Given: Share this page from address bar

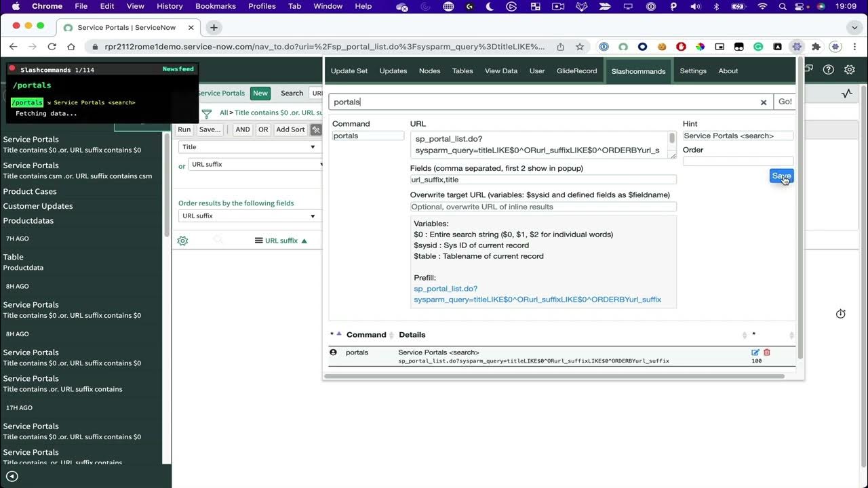Looking at the screenshot, I should tap(560, 47).
